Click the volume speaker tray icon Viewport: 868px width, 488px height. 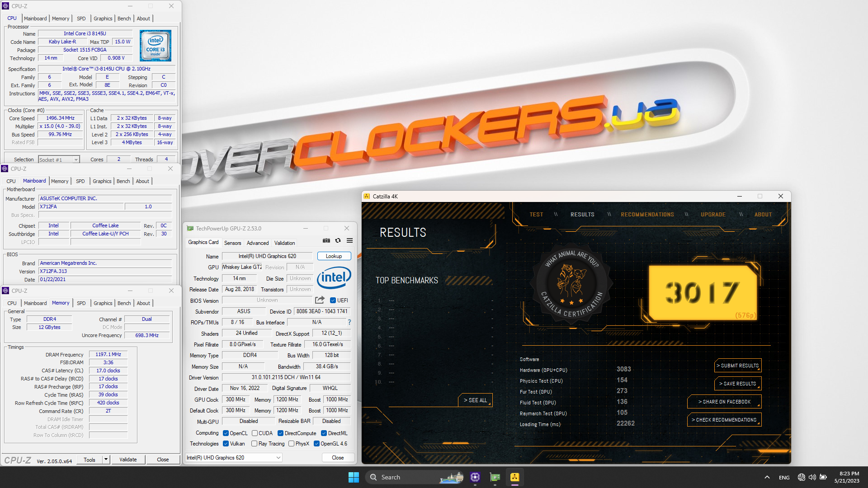(x=812, y=477)
